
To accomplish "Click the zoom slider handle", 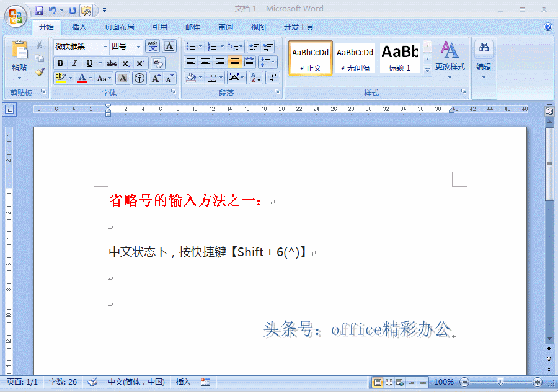I will (500, 382).
